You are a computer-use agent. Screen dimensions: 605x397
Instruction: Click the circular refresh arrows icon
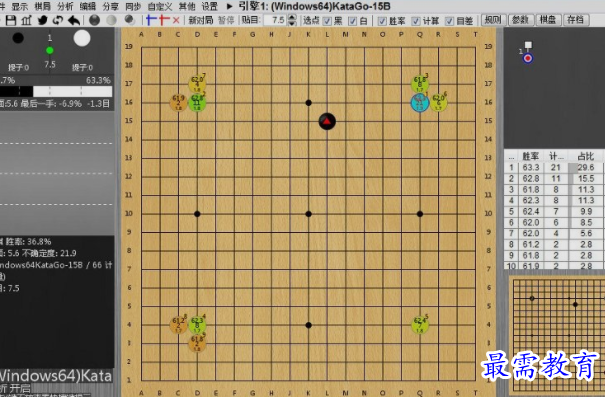coord(58,20)
